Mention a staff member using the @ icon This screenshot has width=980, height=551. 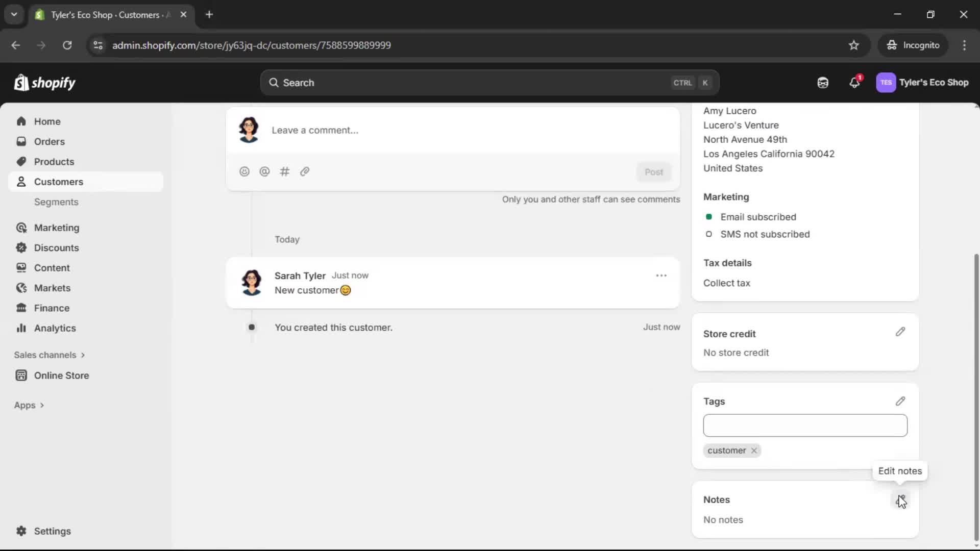264,171
